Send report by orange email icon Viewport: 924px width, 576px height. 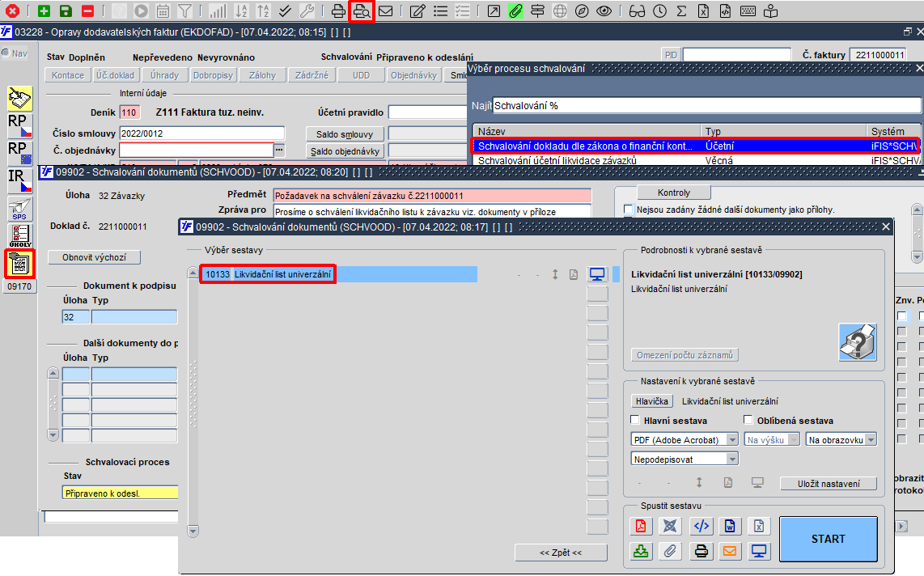(x=730, y=551)
